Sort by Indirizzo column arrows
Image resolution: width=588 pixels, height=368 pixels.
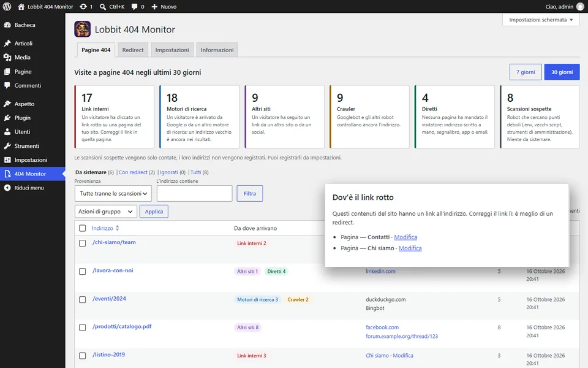pyautogui.click(x=118, y=228)
